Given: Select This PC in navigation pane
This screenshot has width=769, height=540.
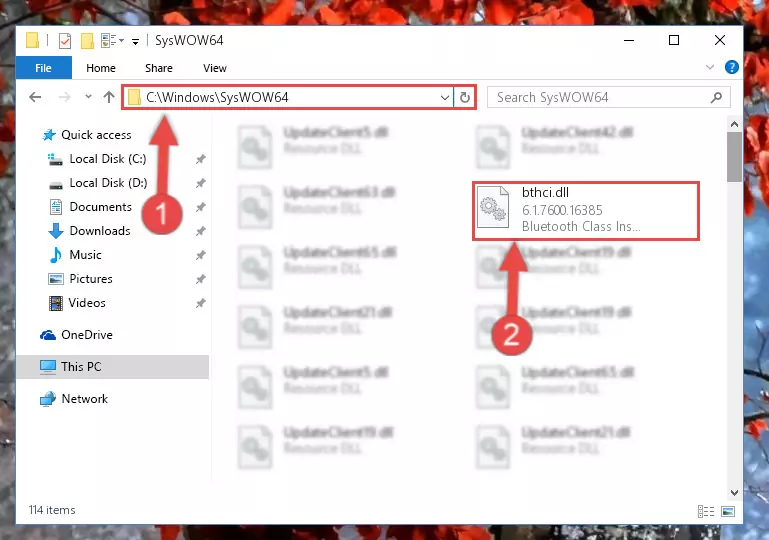Looking at the screenshot, I should [112, 367].
